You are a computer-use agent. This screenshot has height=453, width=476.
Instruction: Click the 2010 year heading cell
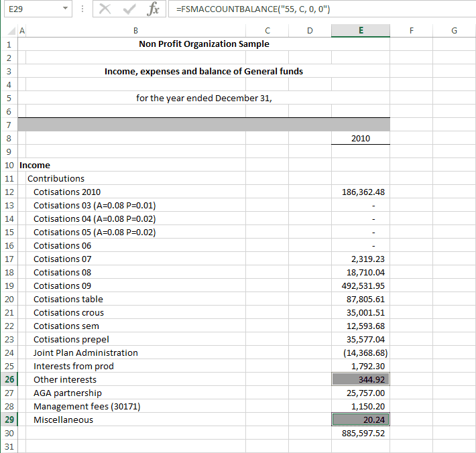(x=361, y=138)
